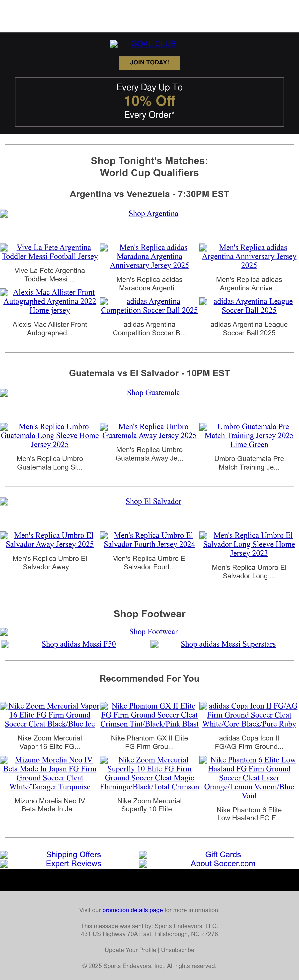Click broken image icon beside Shipping Offers
The height and width of the screenshot is (980, 299).
tap(4, 855)
